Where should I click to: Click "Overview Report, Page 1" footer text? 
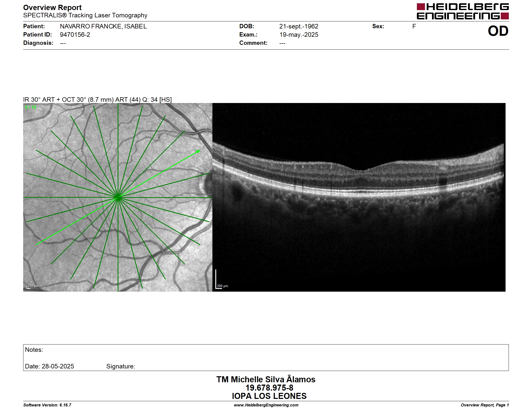[485, 405]
